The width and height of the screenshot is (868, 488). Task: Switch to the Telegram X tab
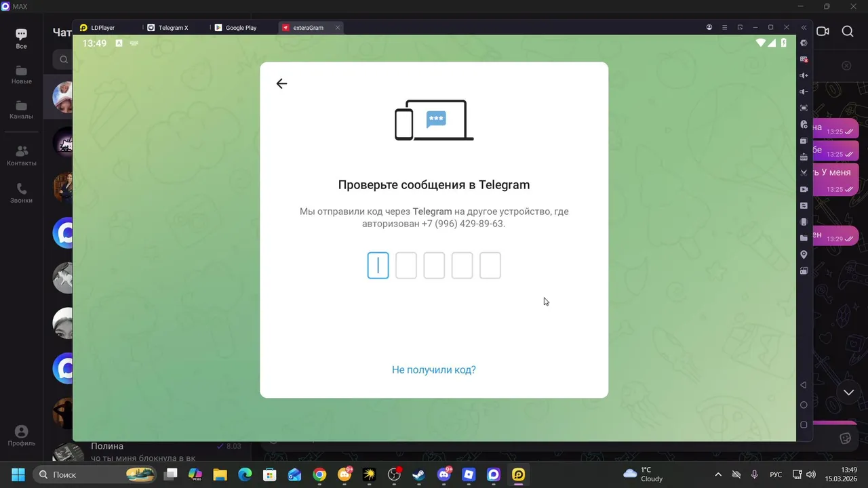(x=173, y=28)
